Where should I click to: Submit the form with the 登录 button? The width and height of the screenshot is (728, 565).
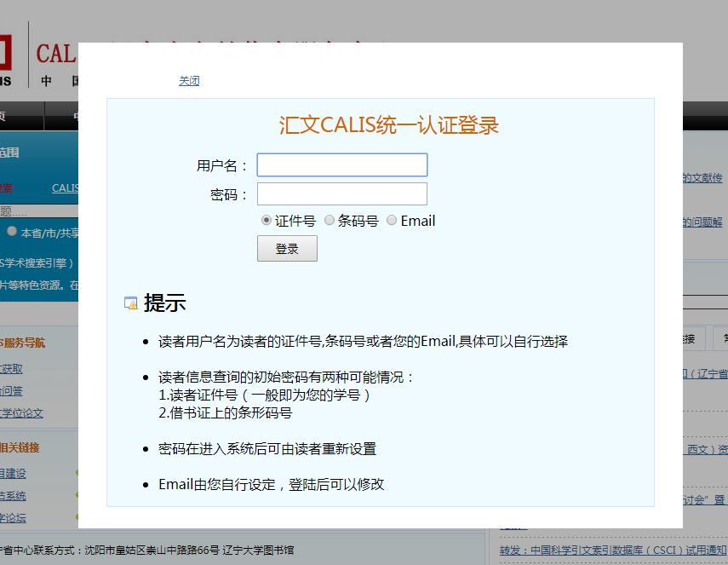pyautogui.click(x=288, y=249)
